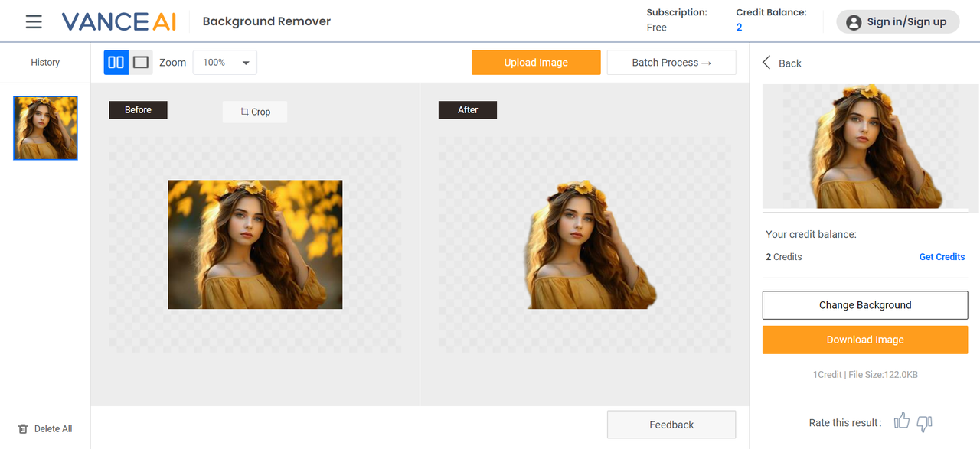Click the 'Subscription:' label
This screenshot has width=980, height=449.
(677, 12)
